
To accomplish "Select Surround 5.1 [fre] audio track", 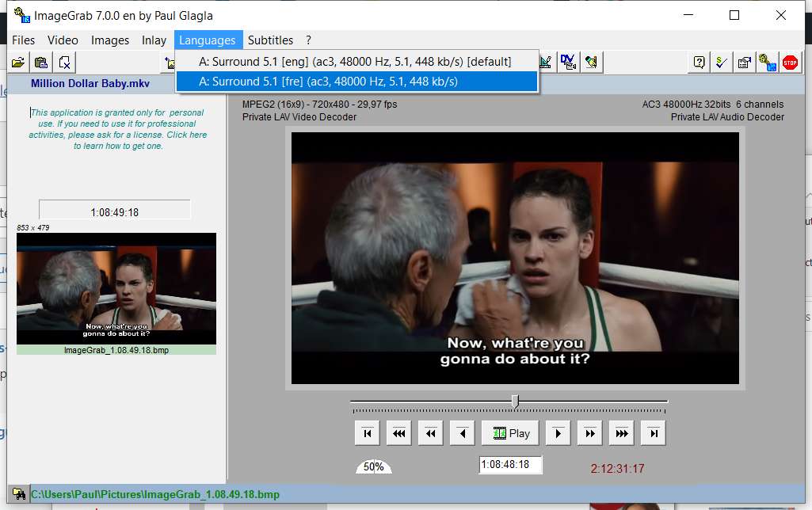I will click(356, 82).
